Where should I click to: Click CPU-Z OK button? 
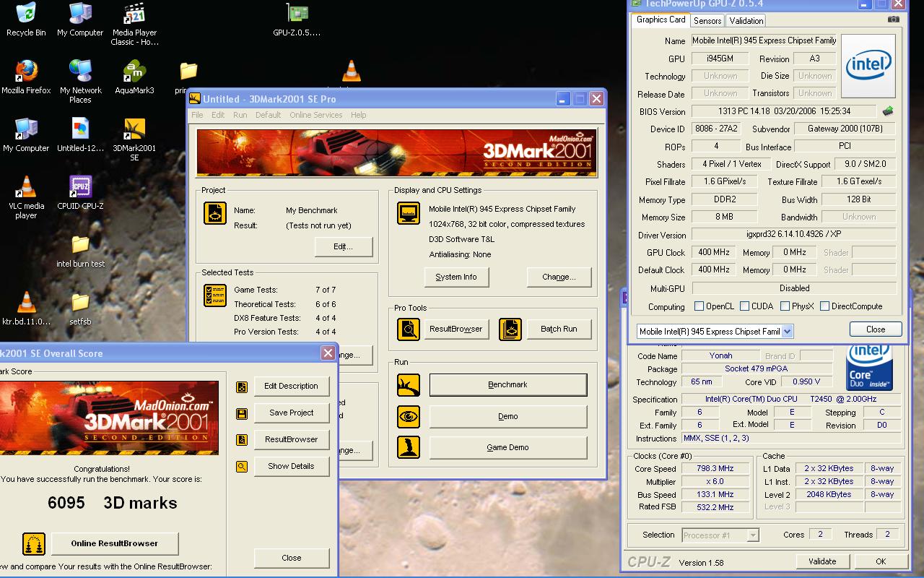[x=881, y=561]
